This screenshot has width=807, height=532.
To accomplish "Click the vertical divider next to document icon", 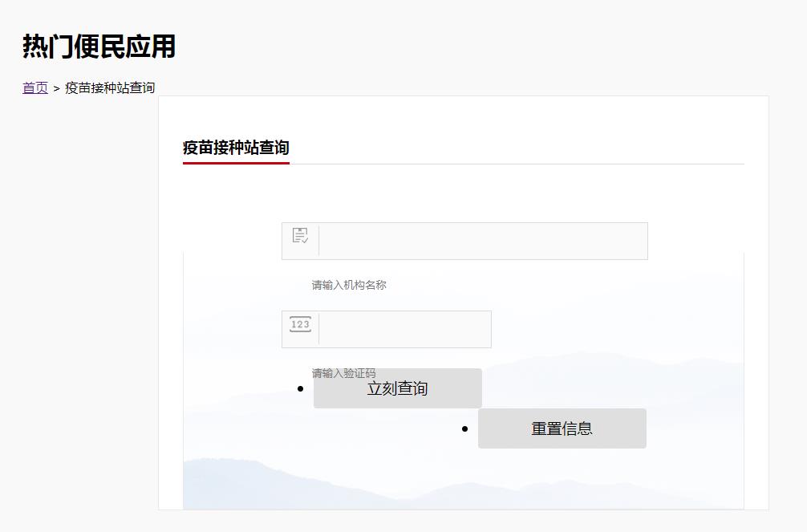I will (318, 241).
